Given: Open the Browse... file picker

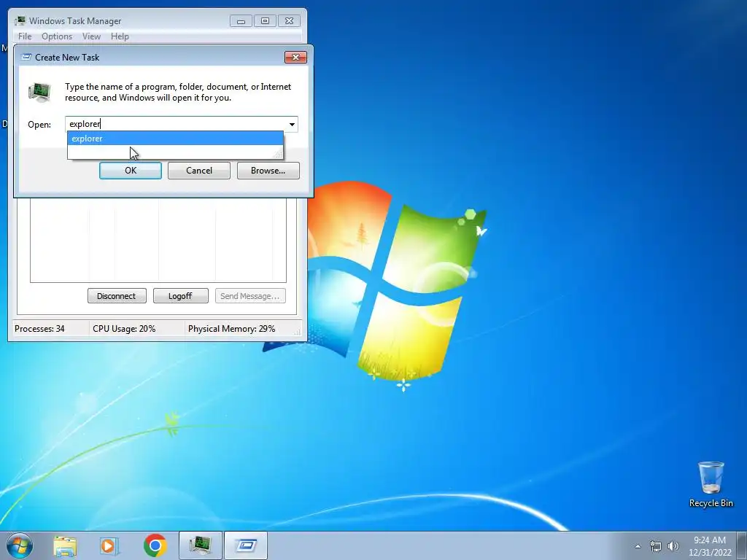Looking at the screenshot, I should point(268,171).
